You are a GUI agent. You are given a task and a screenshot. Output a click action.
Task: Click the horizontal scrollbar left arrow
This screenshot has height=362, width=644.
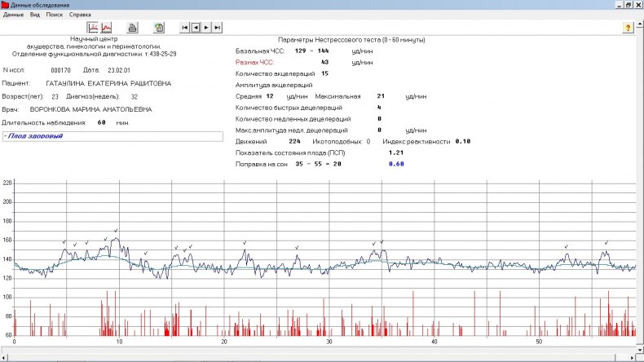(x=4, y=357)
